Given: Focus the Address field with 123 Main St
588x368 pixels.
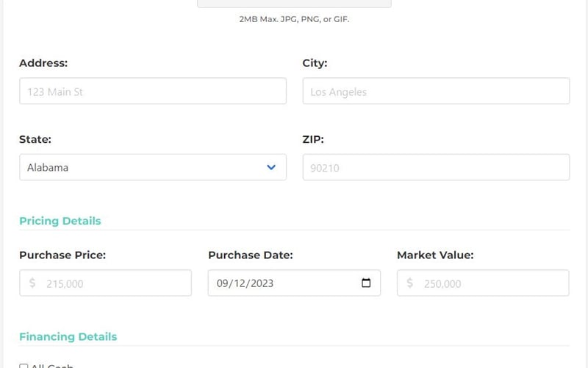Looking at the screenshot, I should click(153, 91).
